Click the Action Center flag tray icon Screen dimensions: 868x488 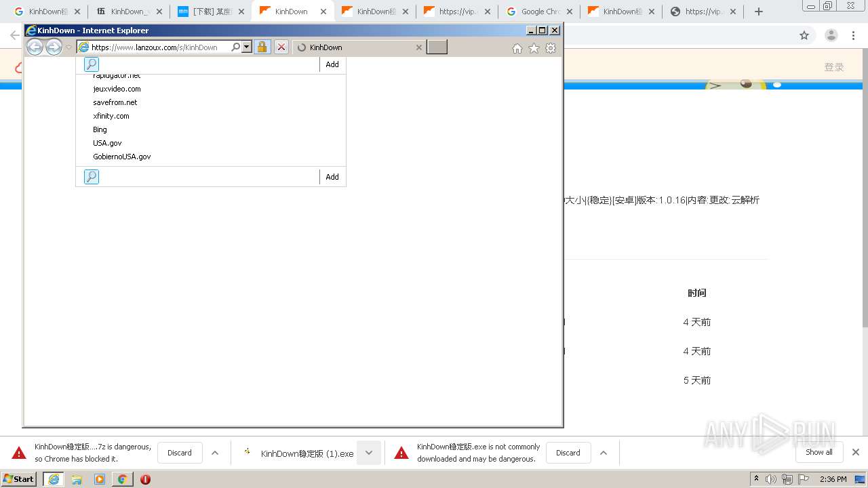(804, 479)
